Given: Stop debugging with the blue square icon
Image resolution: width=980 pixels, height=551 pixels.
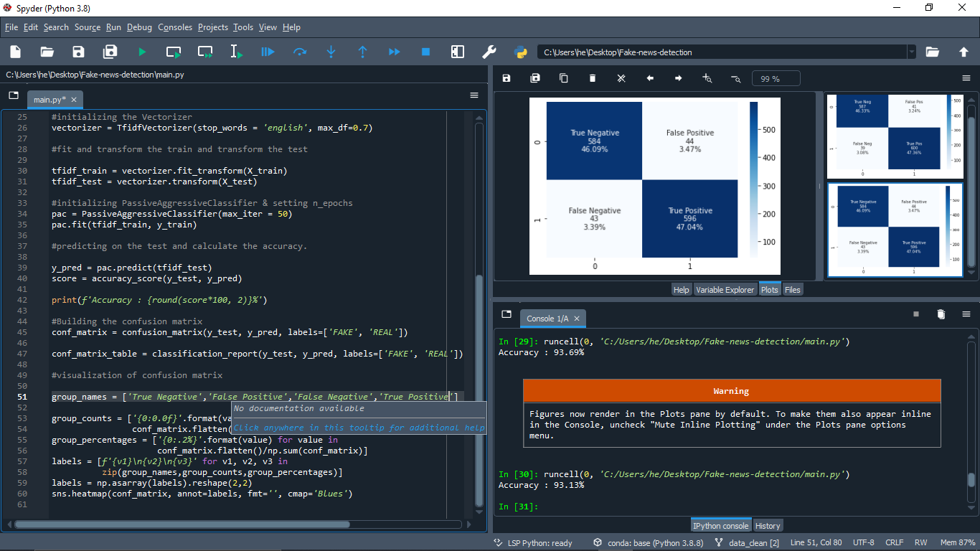Looking at the screenshot, I should click(x=425, y=52).
